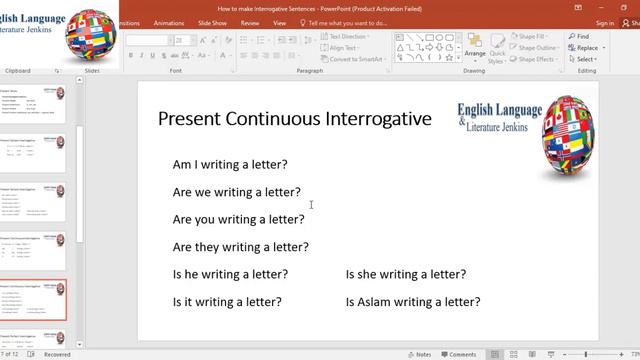
Task: Open the font size dropdown
Action: pyautogui.click(x=193, y=40)
